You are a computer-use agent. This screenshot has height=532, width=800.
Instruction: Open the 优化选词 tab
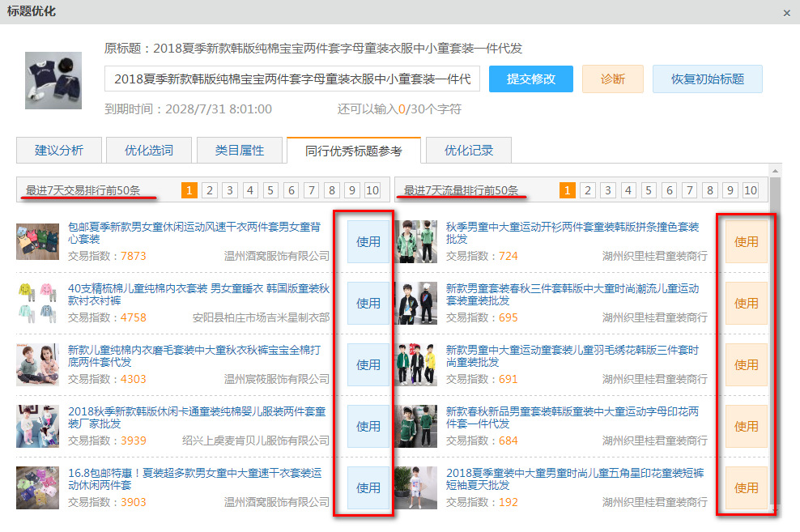(x=149, y=150)
